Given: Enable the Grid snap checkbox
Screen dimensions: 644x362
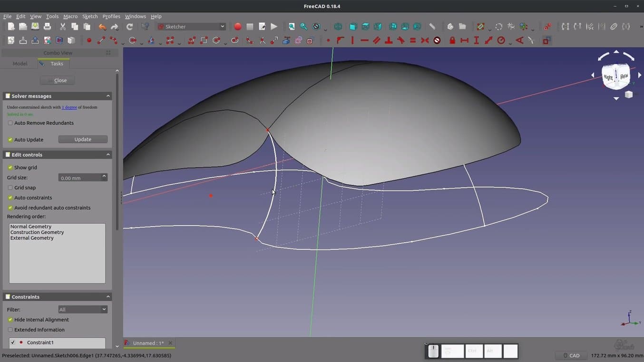Looking at the screenshot, I should point(10,188).
